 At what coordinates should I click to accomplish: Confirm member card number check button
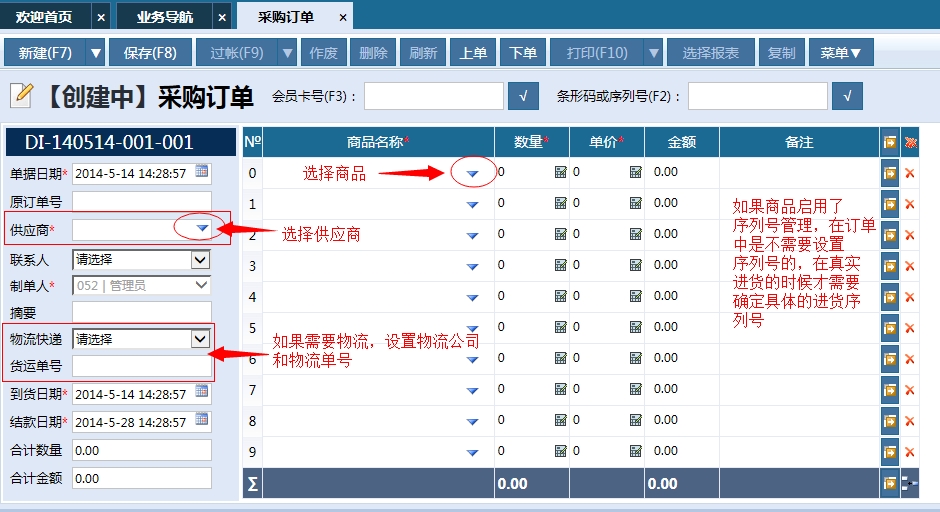[x=523, y=96]
